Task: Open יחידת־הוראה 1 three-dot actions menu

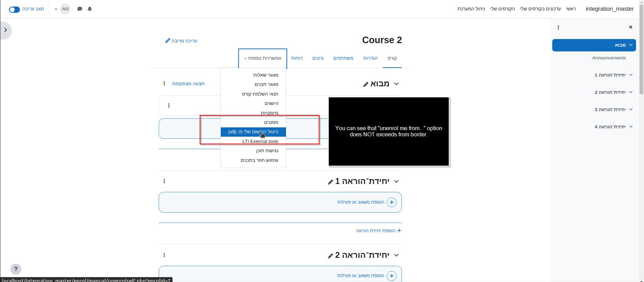Action: point(164,181)
